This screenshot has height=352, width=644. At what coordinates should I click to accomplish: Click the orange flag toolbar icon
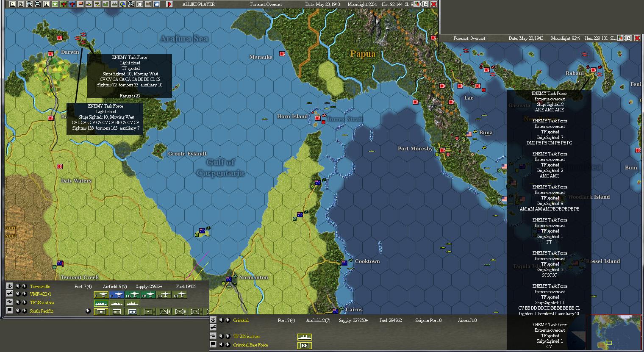tap(80, 4)
